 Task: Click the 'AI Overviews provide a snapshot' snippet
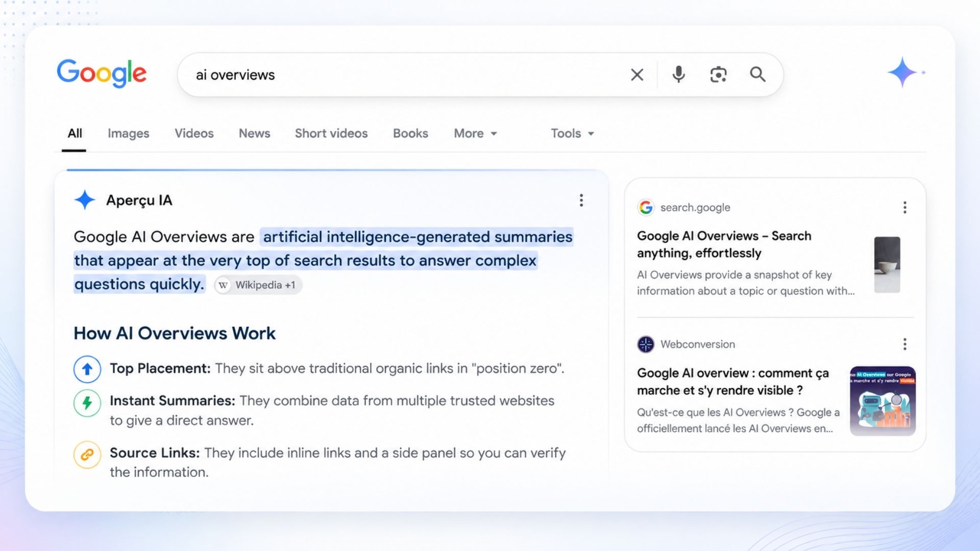tap(745, 283)
